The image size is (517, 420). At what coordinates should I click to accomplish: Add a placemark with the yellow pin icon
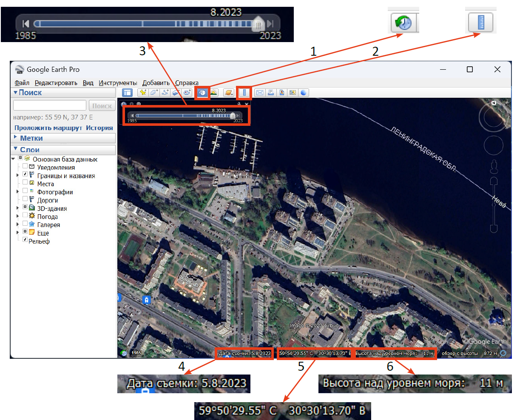tap(143, 93)
